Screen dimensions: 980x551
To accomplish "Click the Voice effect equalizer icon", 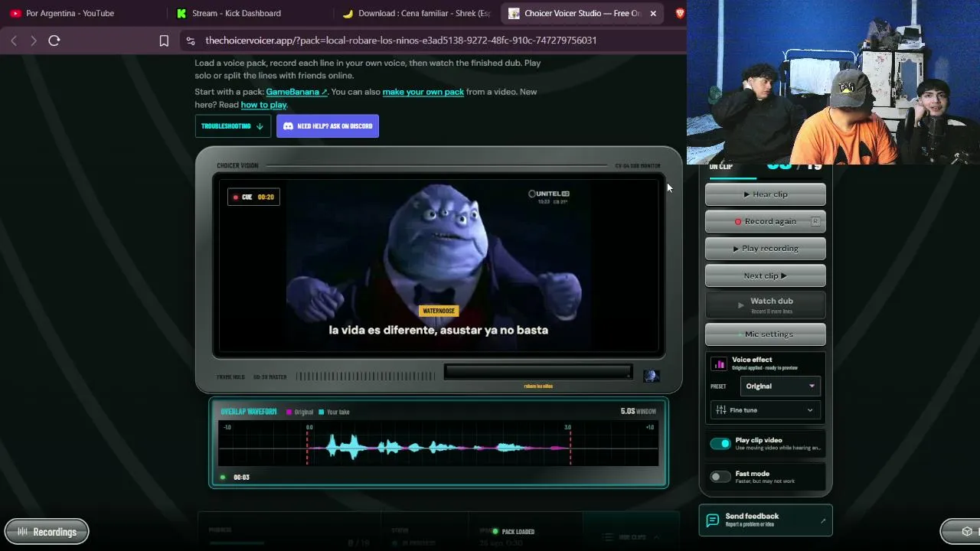I will point(719,364).
